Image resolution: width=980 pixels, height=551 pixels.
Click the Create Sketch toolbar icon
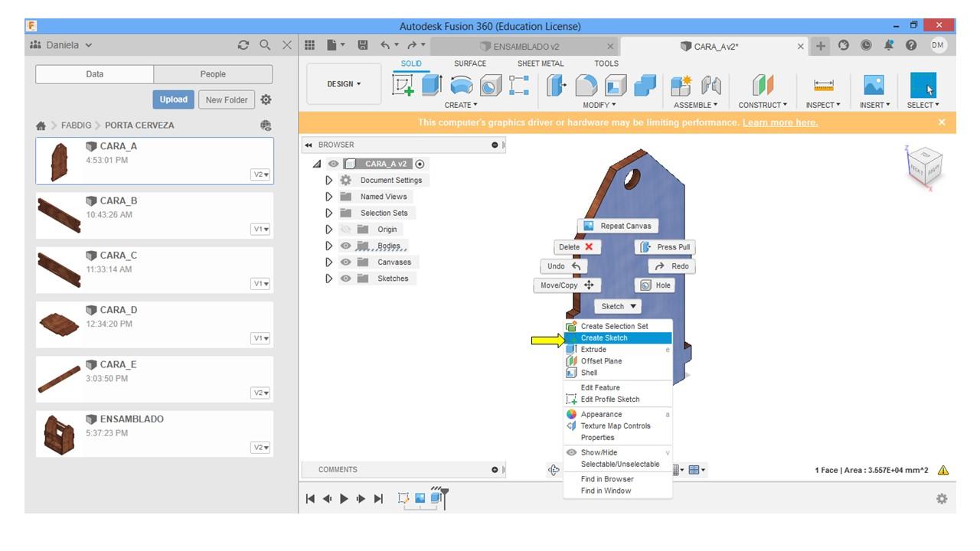(403, 85)
